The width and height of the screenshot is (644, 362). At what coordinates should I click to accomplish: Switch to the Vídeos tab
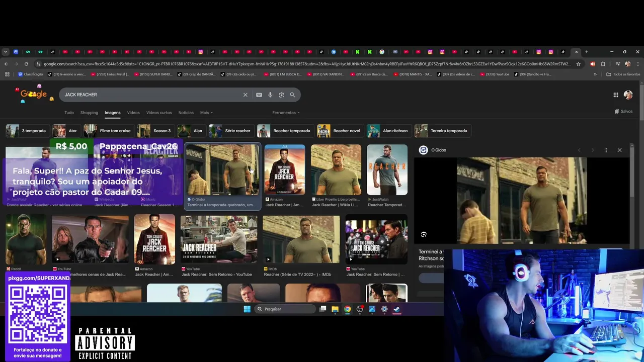[x=133, y=113]
